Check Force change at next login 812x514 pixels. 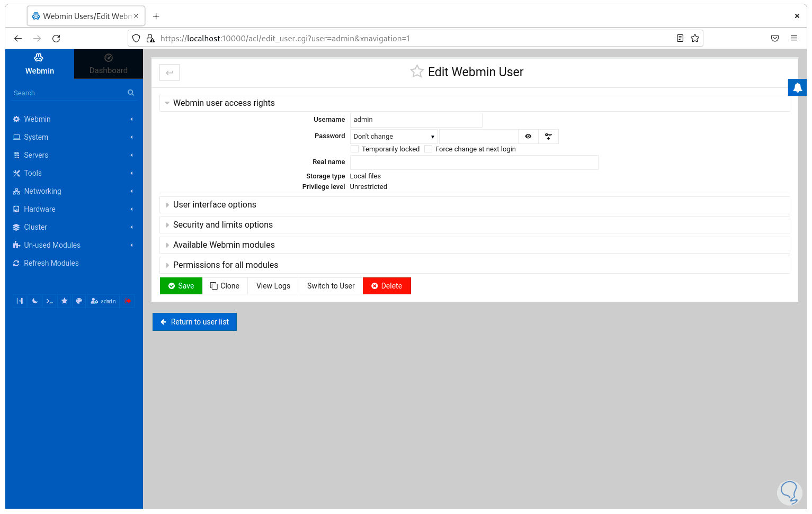(428, 149)
